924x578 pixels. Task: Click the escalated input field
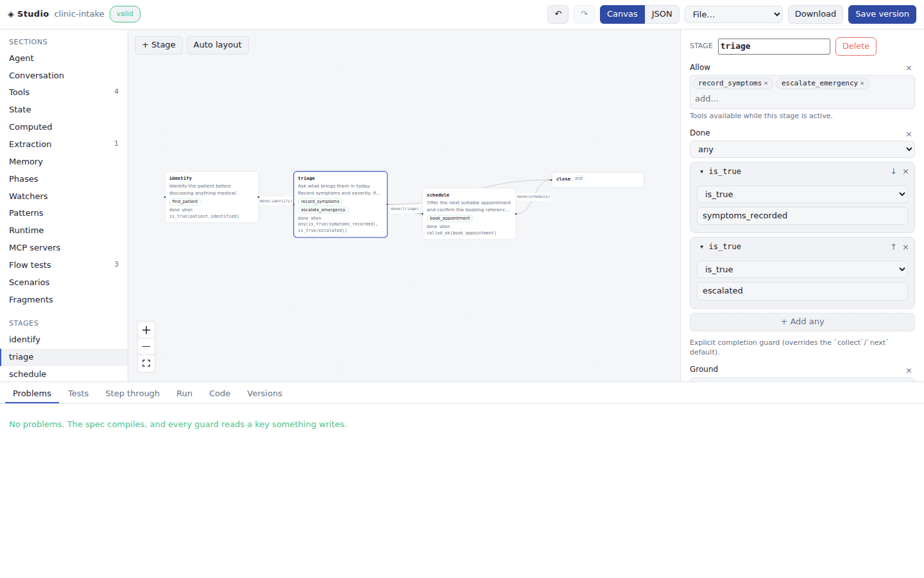(x=802, y=291)
